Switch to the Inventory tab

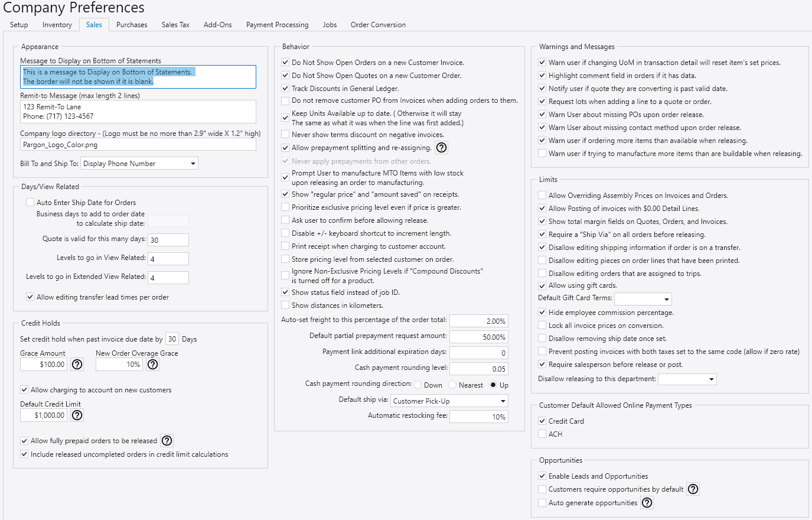coord(57,25)
